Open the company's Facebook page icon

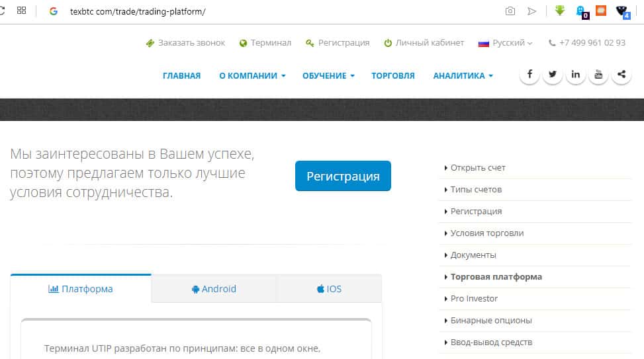click(529, 74)
